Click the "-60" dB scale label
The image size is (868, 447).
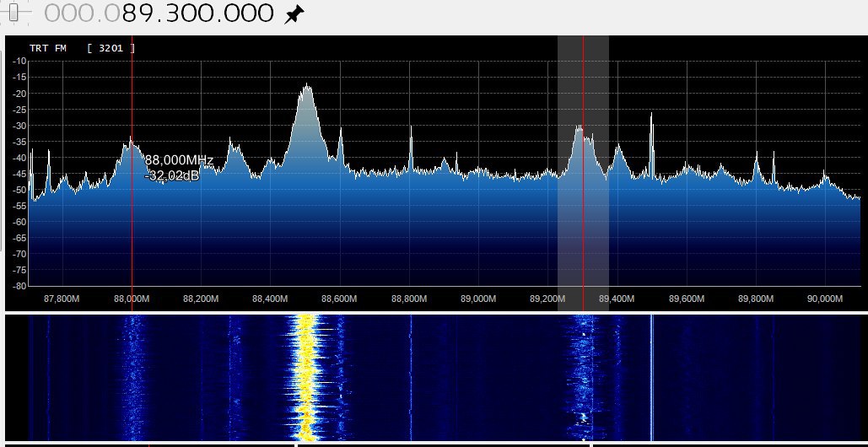[19, 222]
